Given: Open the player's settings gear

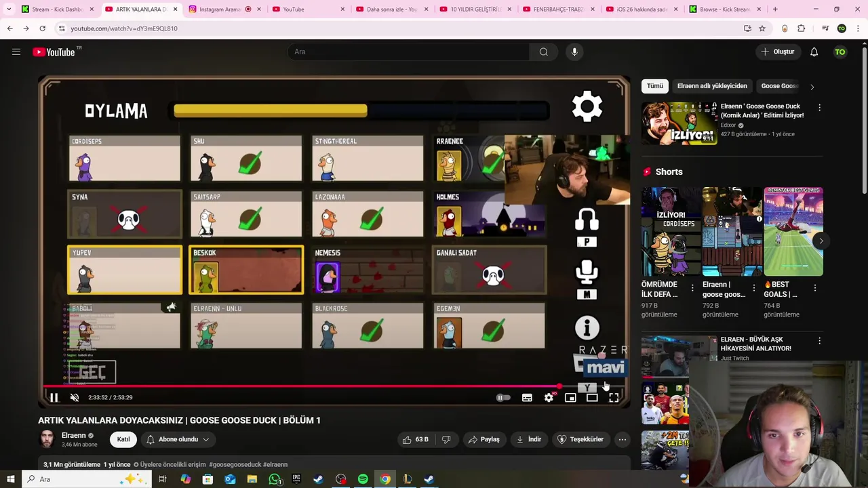Looking at the screenshot, I should 549,398.
